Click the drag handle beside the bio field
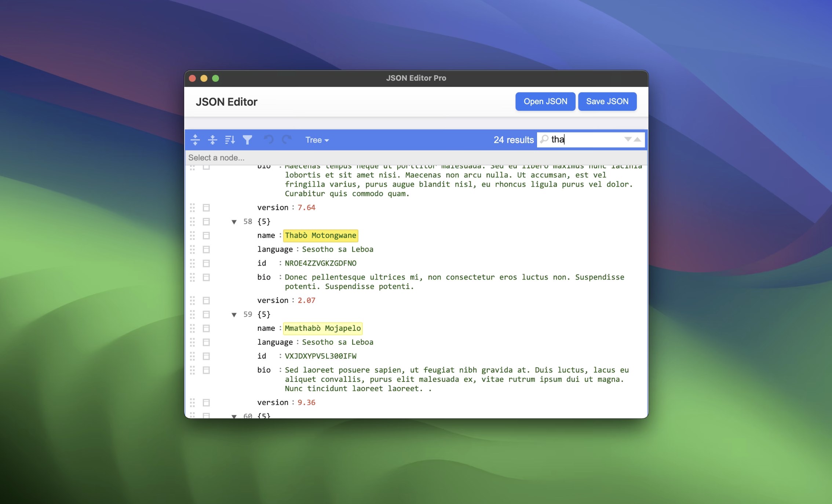This screenshot has height=504, width=832. [193, 278]
